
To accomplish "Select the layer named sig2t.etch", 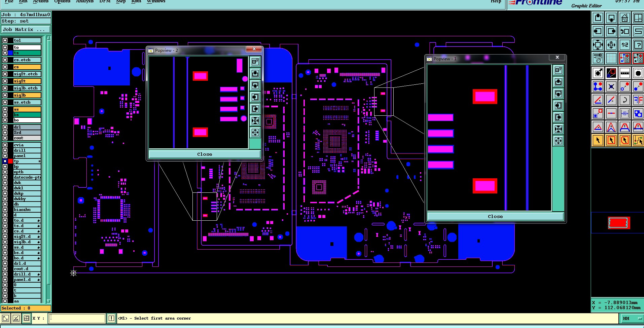I will [27, 74].
